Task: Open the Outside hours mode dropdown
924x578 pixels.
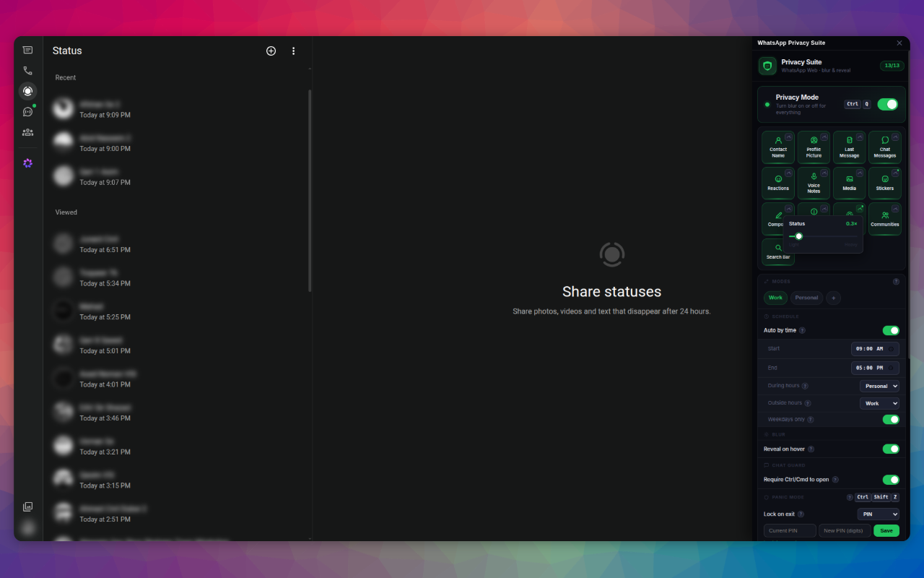Action: pos(879,403)
